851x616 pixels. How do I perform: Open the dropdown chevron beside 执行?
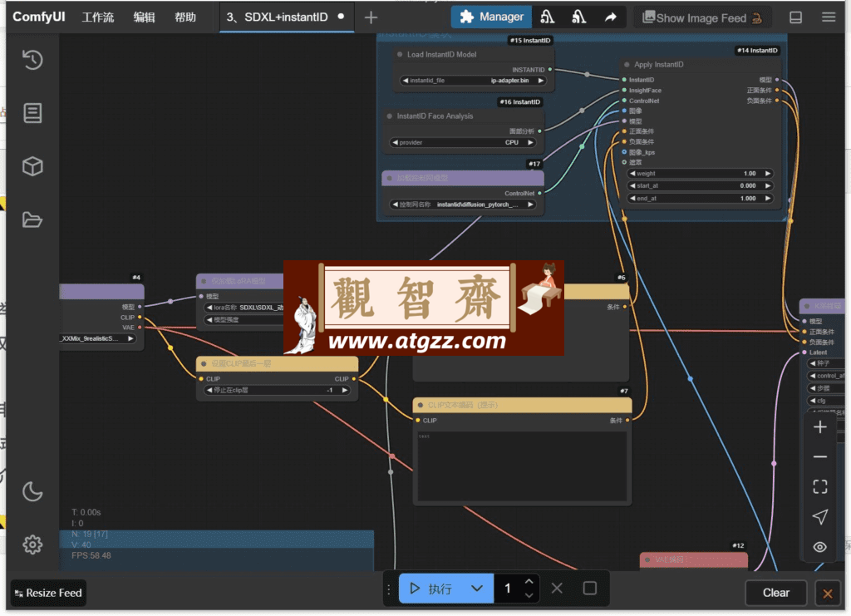(476, 589)
